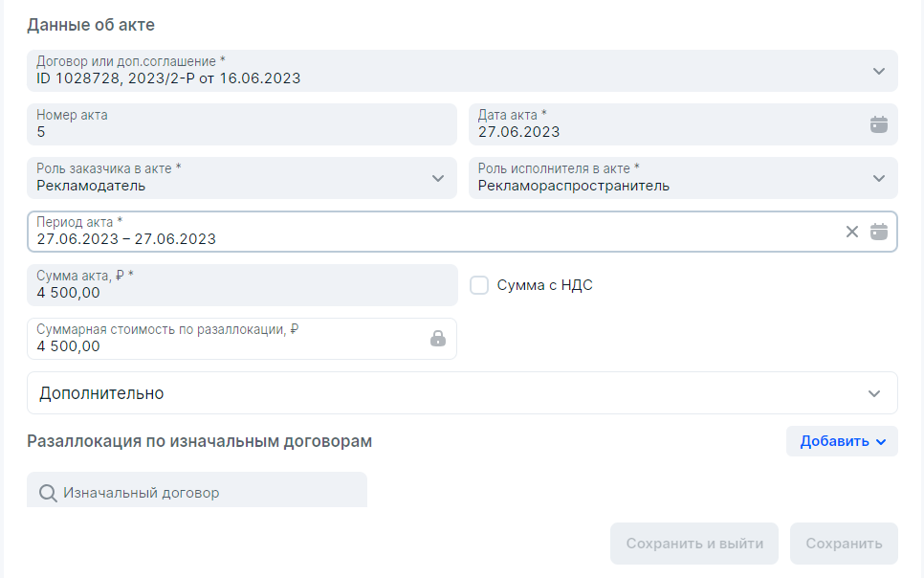Open calendar icon in Период акта field
Viewport: 924px width, 578px height.
(878, 232)
